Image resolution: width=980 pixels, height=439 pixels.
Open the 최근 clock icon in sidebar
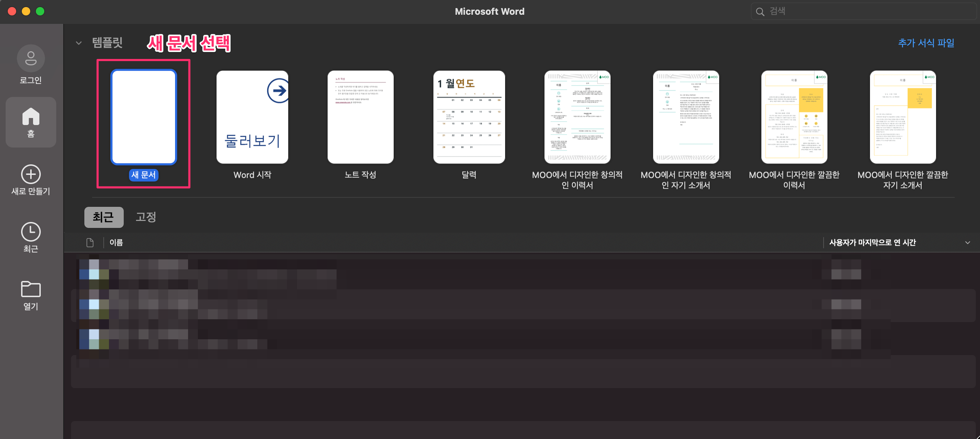(x=31, y=232)
